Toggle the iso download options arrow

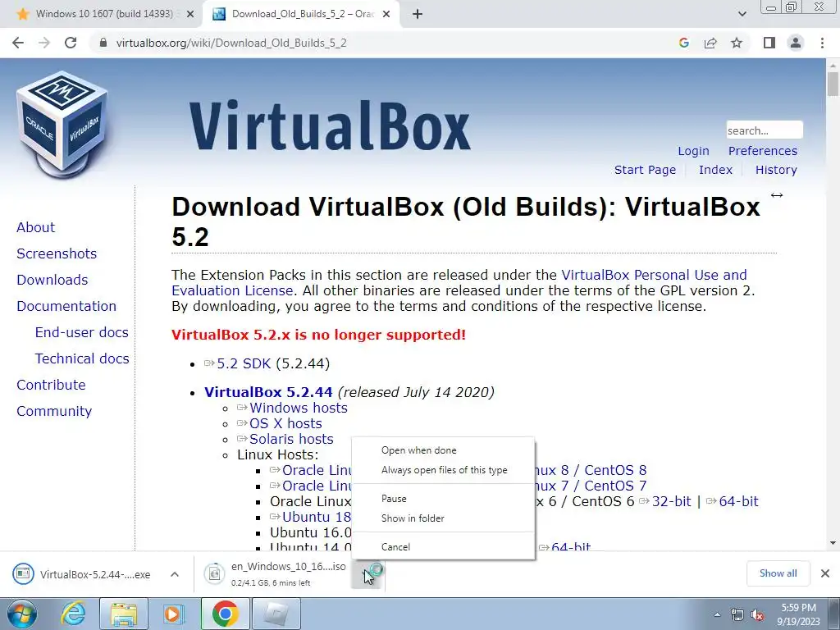pos(368,575)
